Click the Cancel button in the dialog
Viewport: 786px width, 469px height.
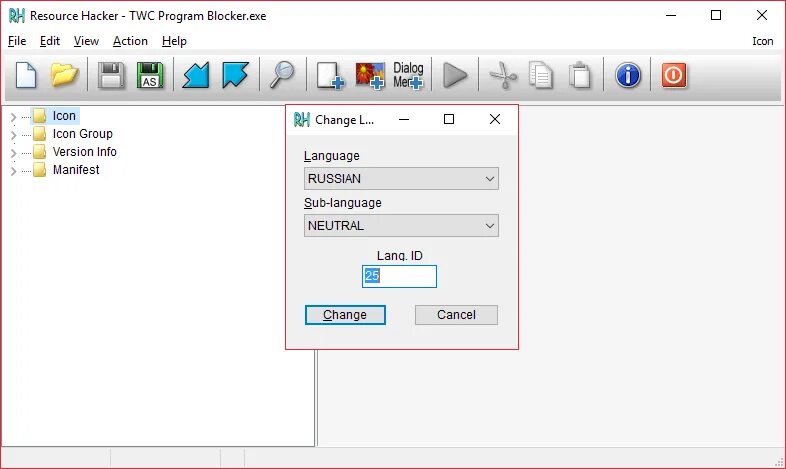tap(456, 315)
